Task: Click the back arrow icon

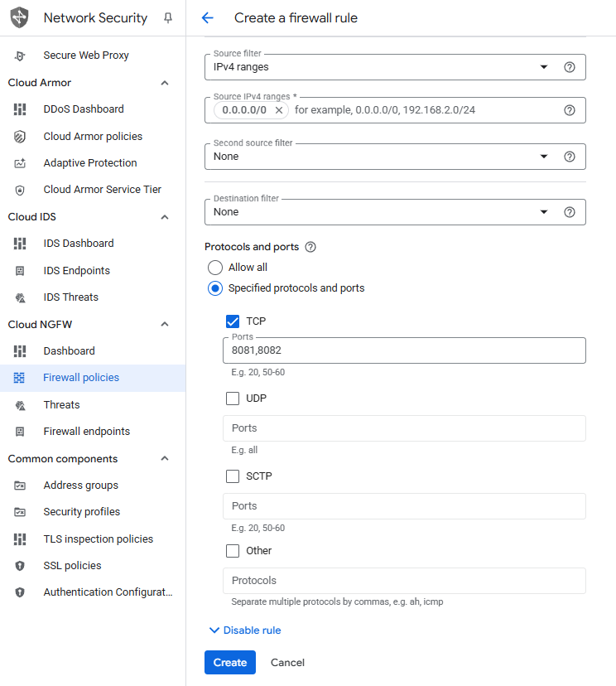Action: coord(207,18)
